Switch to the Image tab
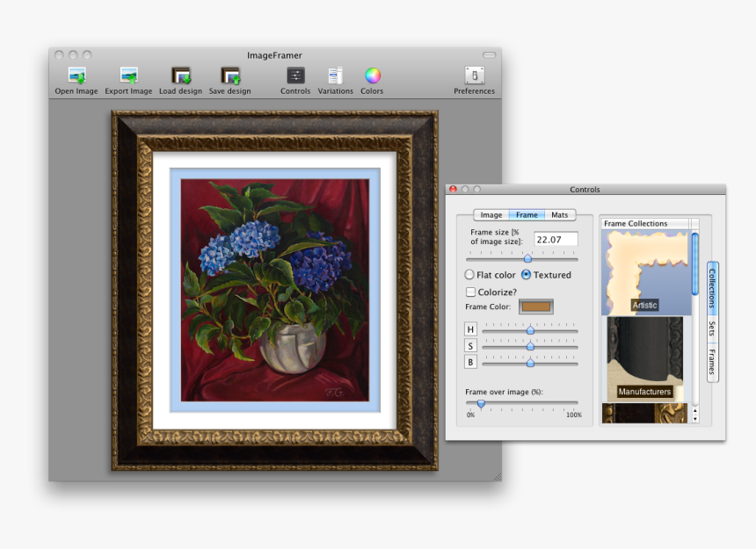 (x=491, y=215)
